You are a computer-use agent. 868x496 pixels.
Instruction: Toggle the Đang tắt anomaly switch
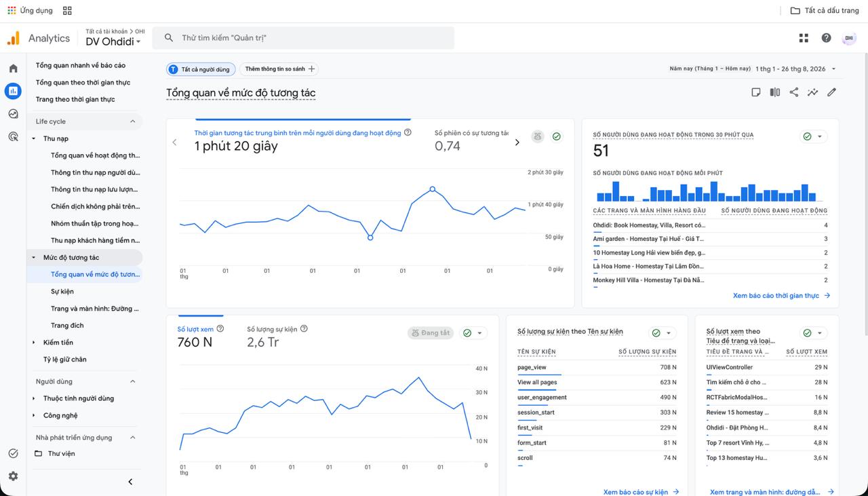[430, 333]
